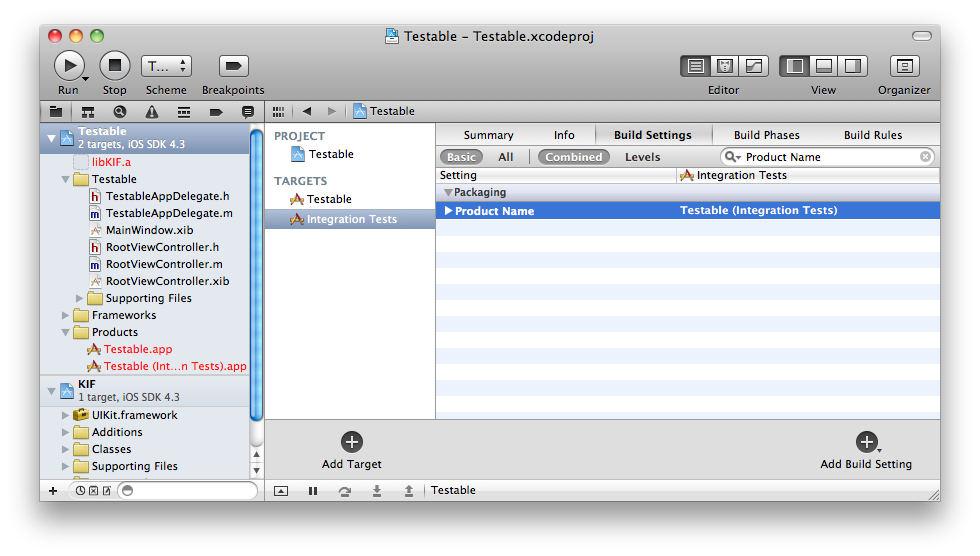Select the All settings filter
The image size is (980, 556).
click(506, 157)
